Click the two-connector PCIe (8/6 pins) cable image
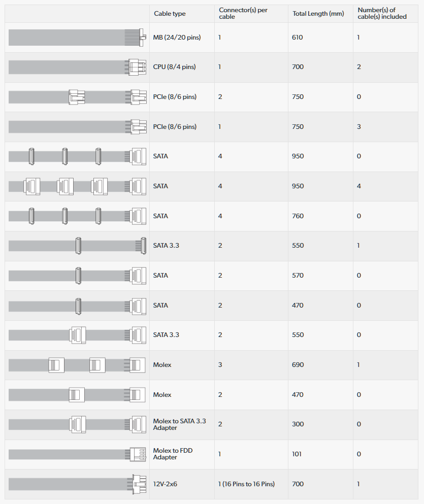424x504 pixels. (x=77, y=97)
